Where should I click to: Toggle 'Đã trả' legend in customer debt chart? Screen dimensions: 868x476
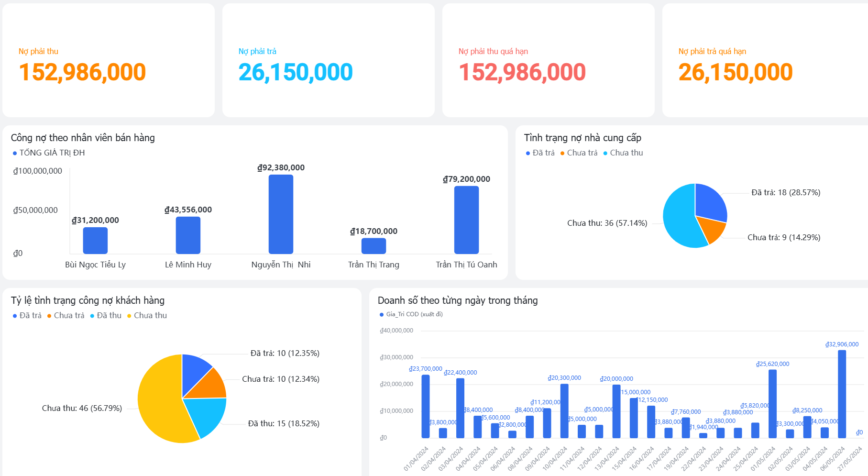coord(27,315)
